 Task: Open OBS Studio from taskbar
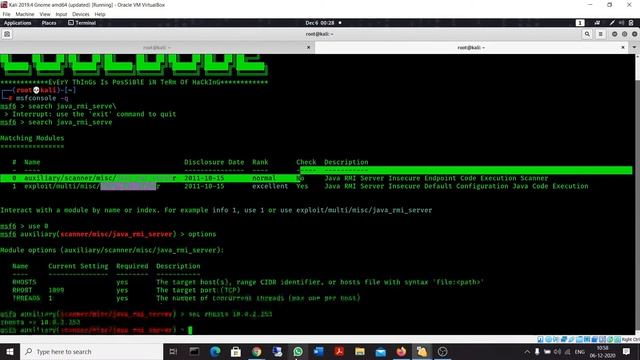click(x=442, y=351)
